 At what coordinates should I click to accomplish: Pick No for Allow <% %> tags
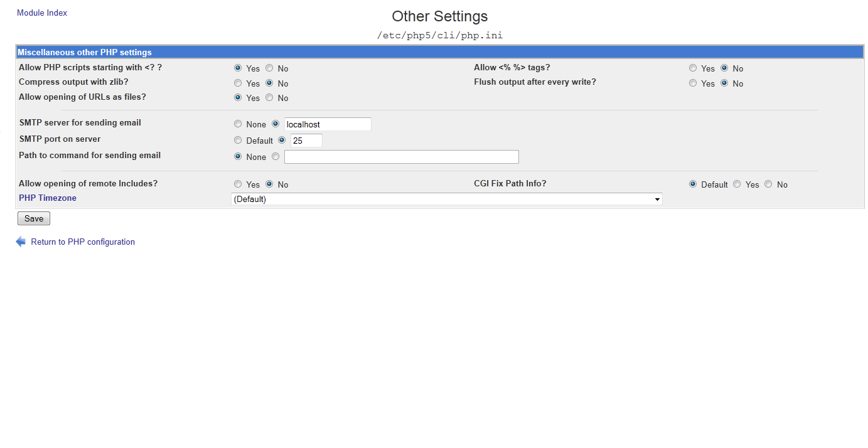tap(724, 68)
